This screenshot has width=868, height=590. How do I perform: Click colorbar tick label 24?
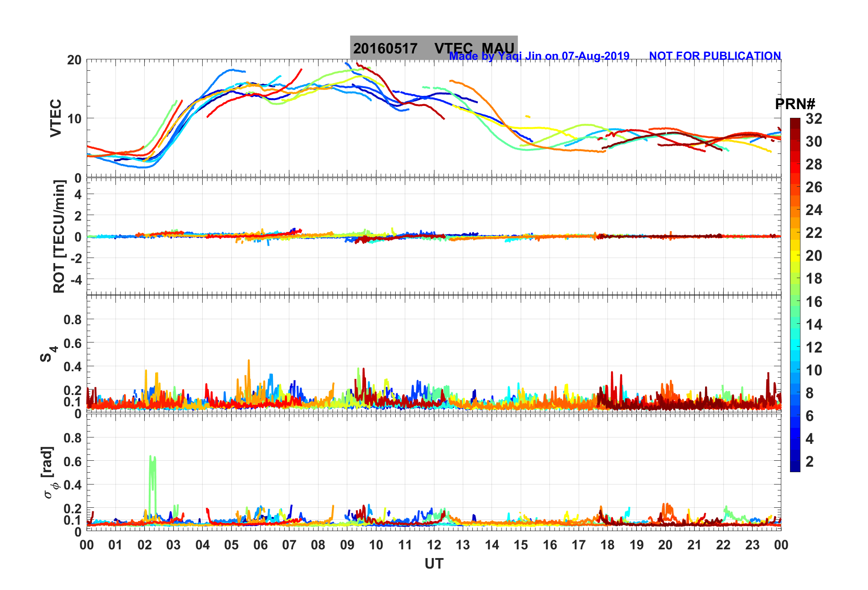pyautogui.click(x=814, y=210)
